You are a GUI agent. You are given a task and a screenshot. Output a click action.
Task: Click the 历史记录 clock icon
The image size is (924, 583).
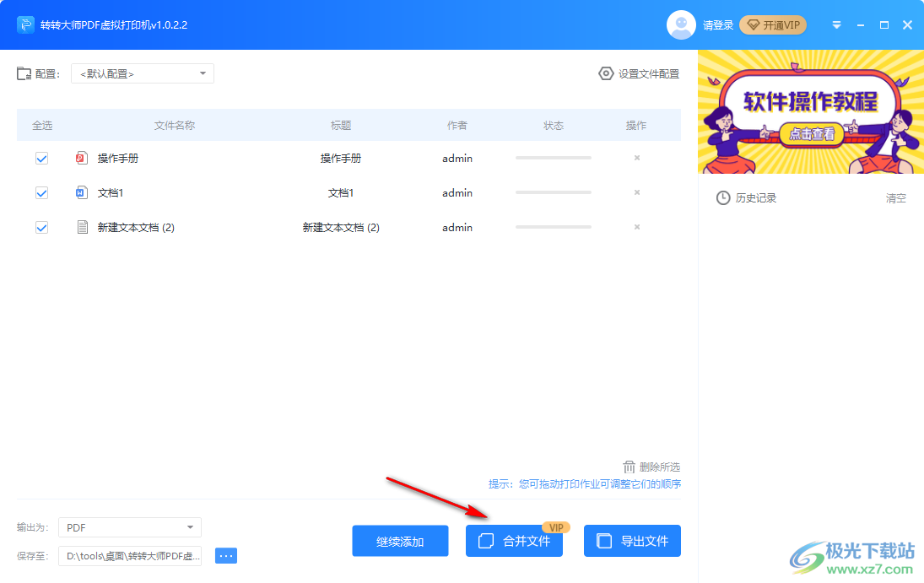pos(723,198)
